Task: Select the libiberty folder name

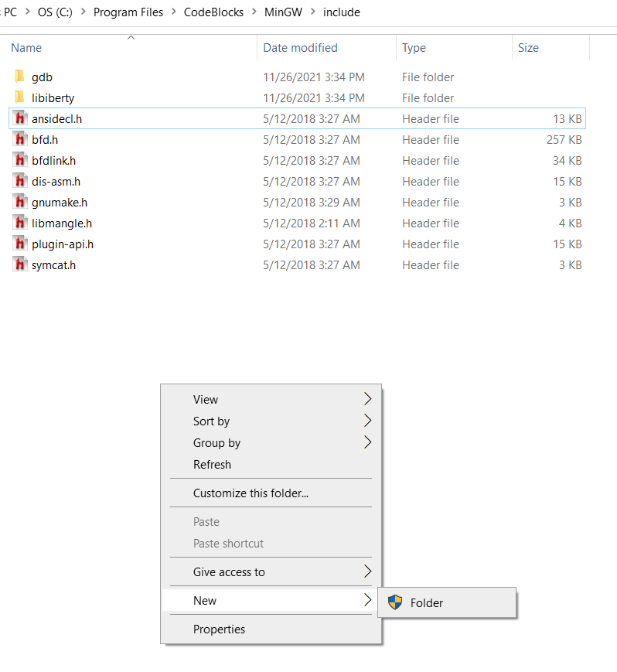Action: pyautogui.click(x=53, y=98)
